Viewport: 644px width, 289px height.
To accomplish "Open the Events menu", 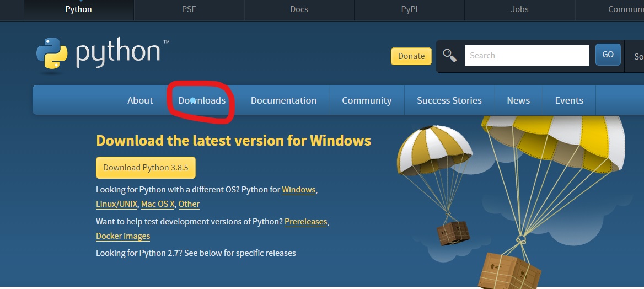I will [x=569, y=100].
